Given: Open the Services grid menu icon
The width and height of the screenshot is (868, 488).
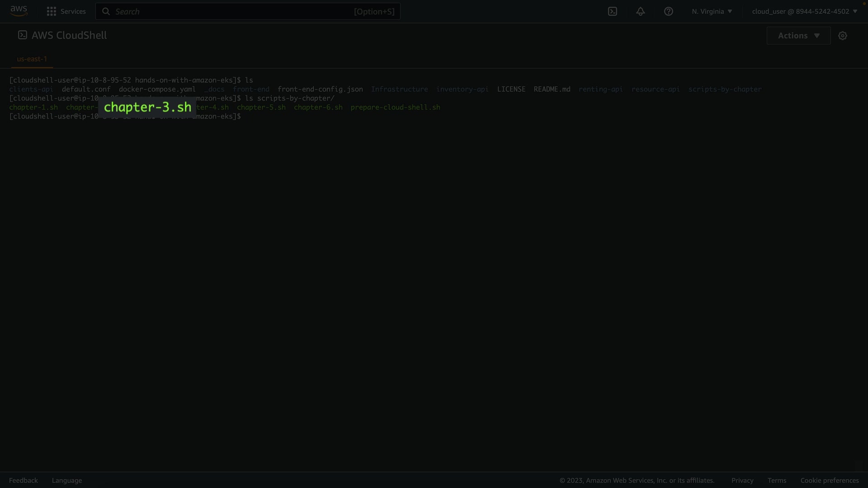Looking at the screenshot, I should pyautogui.click(x=52, y=11).
